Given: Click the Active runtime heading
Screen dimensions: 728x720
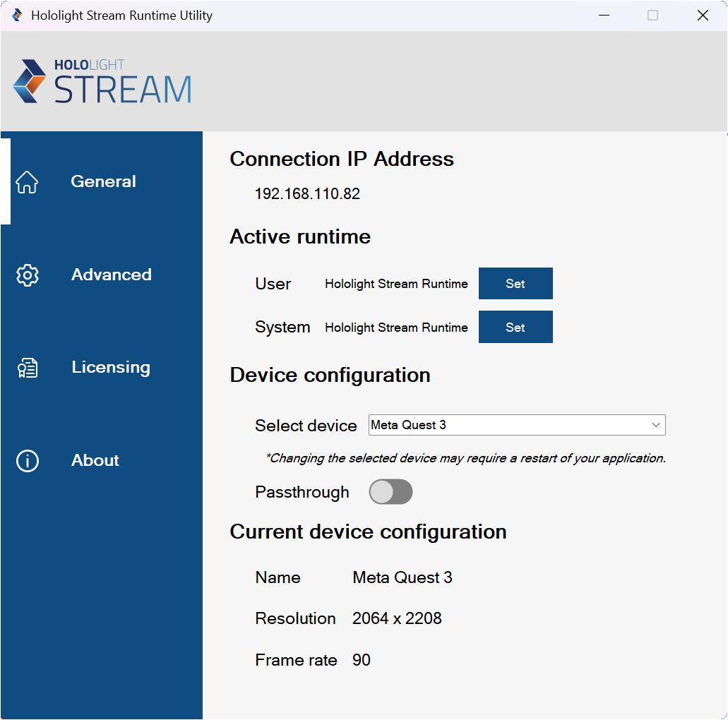Looking at the screenshot, I should click(x=300, y=236).
